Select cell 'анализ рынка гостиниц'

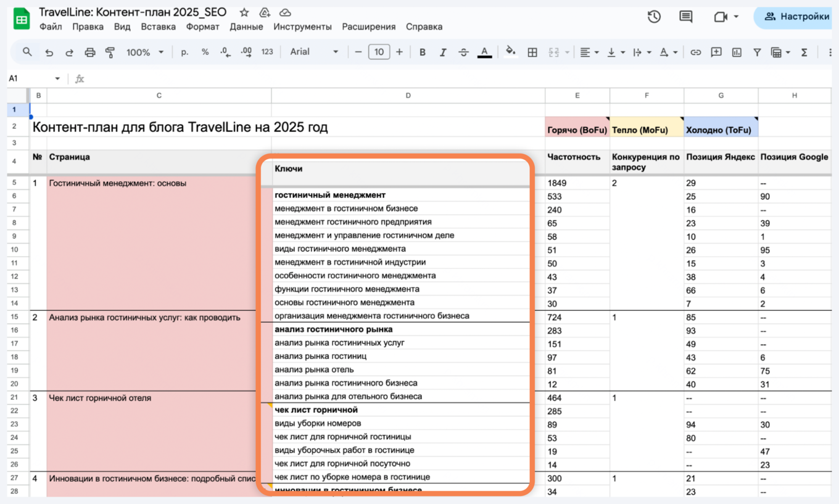(401, 356)
